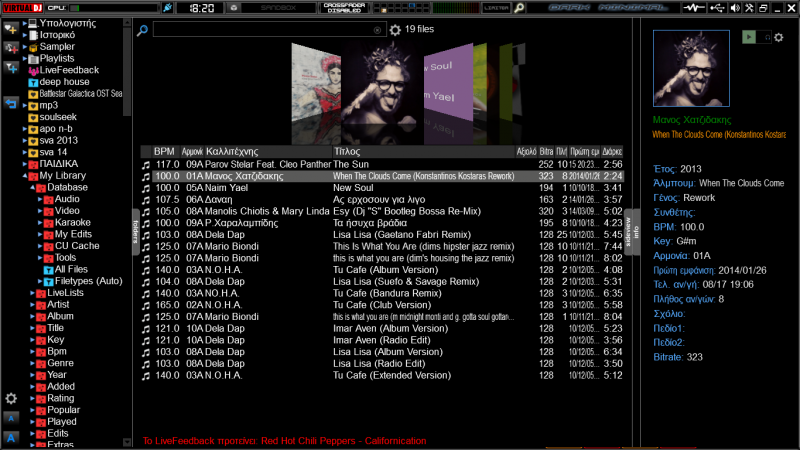Image resolution: width=800 pixels, height=450 pixels.
Task: Sort by the Bitra column header
Action: (546, 152)
